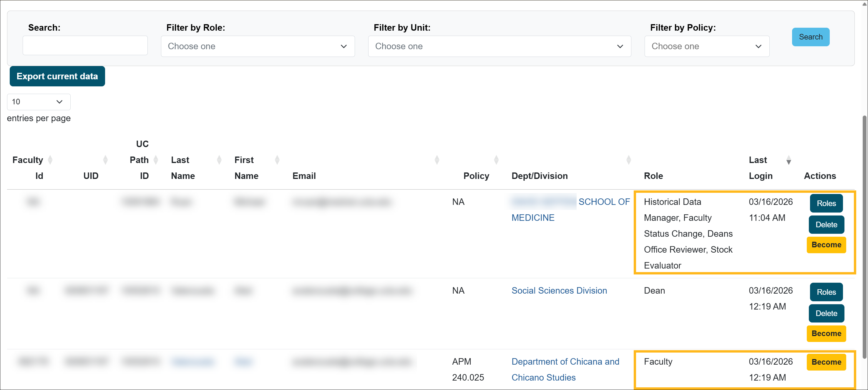Click Roles button for Dean row
Screen dimensions: 868x390
tap(826, 292)
